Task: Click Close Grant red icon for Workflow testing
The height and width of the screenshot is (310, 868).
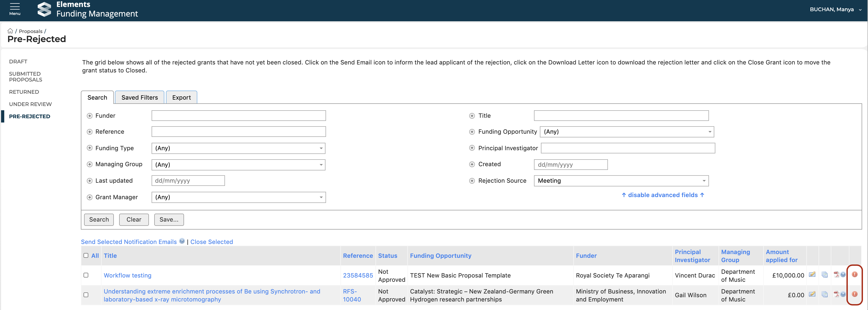Action: (x=854, y=275)
